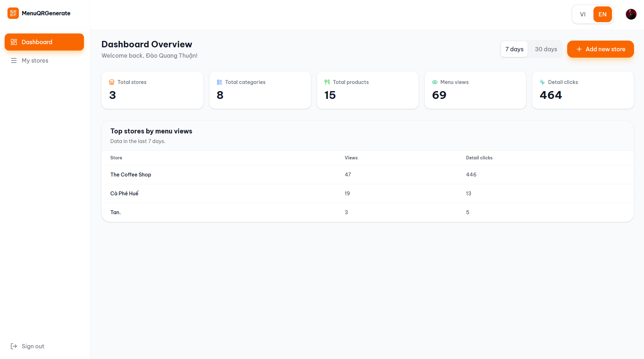The width and height of the screenshot is (644, 359).
Task: Click the Dashboard grid icon in sidebar
Action: (x=14, y=42)
